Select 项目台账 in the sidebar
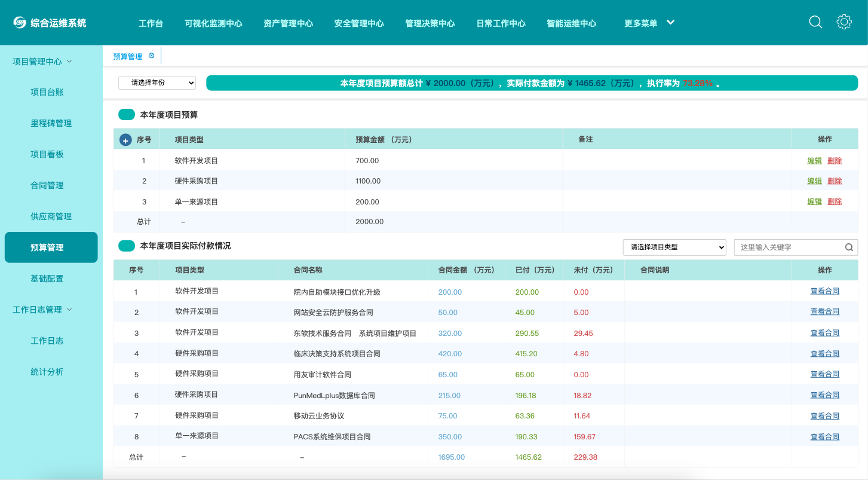 coord(47,92)
